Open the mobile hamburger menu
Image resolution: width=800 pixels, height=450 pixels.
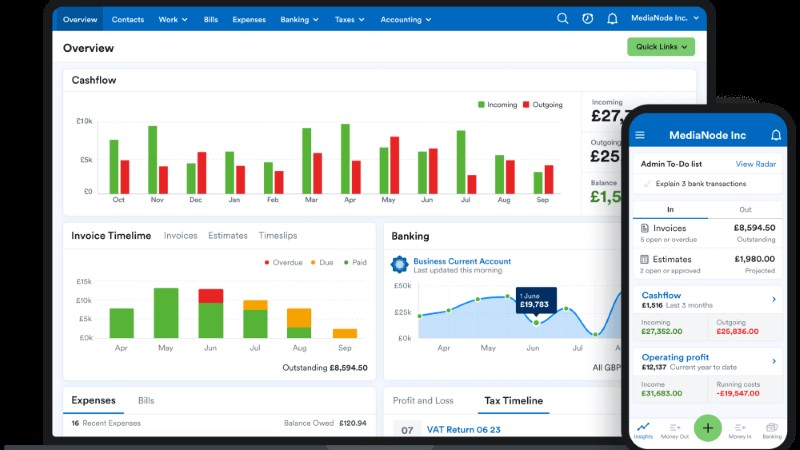[x=640, y=135]
